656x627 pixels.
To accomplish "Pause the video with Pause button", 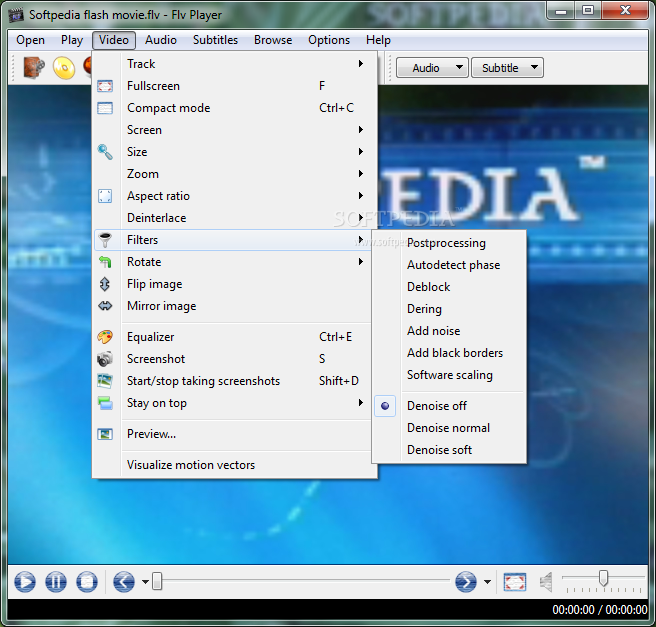I will point(56,581).
